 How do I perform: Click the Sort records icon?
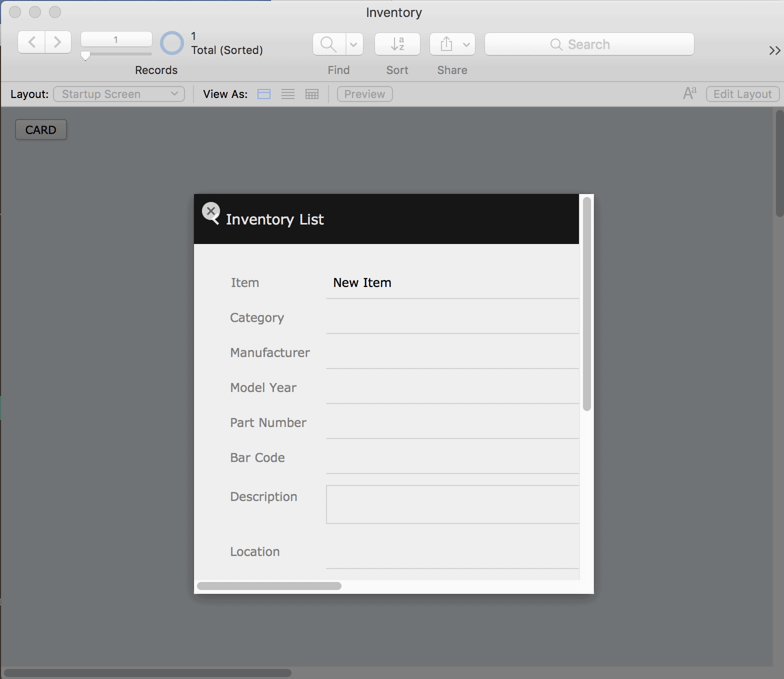click(x=398, y=44)
